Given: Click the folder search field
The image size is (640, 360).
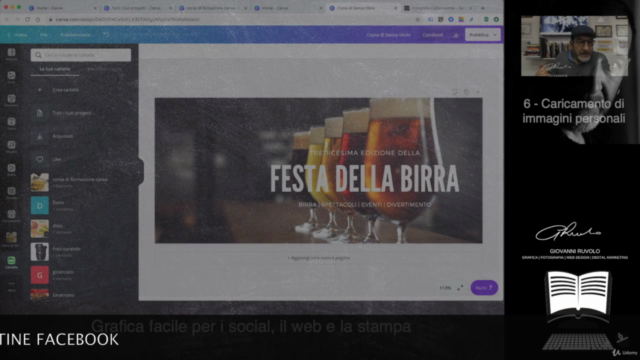Looking at the screenshot, I should point(81,55).
